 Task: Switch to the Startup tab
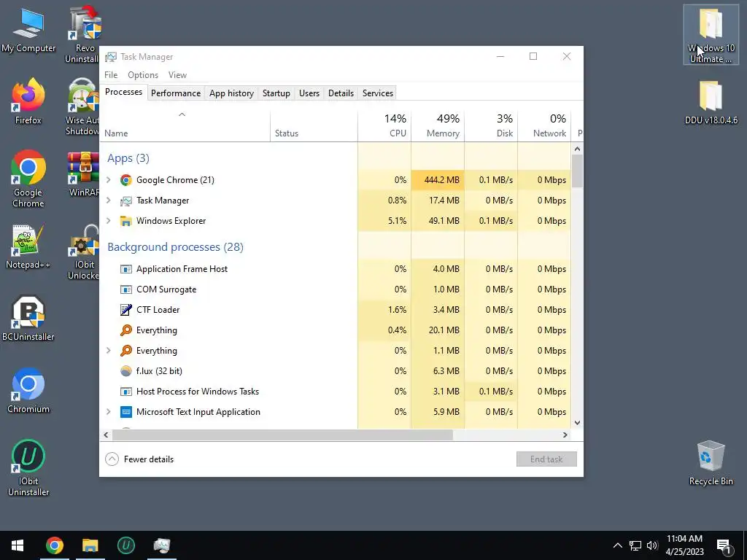pos(276,93)
